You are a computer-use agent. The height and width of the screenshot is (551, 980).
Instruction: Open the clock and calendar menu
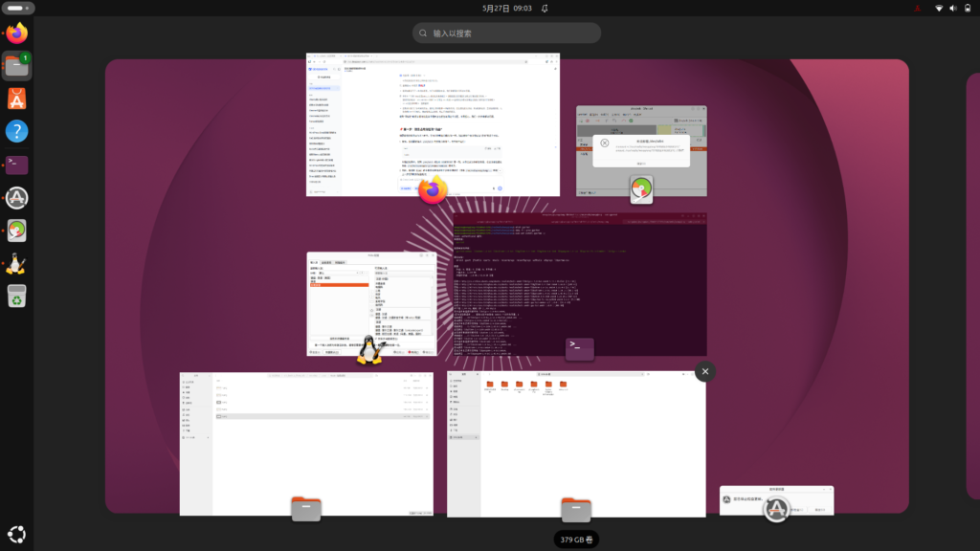pyautogui.click(x=507, y=8)
